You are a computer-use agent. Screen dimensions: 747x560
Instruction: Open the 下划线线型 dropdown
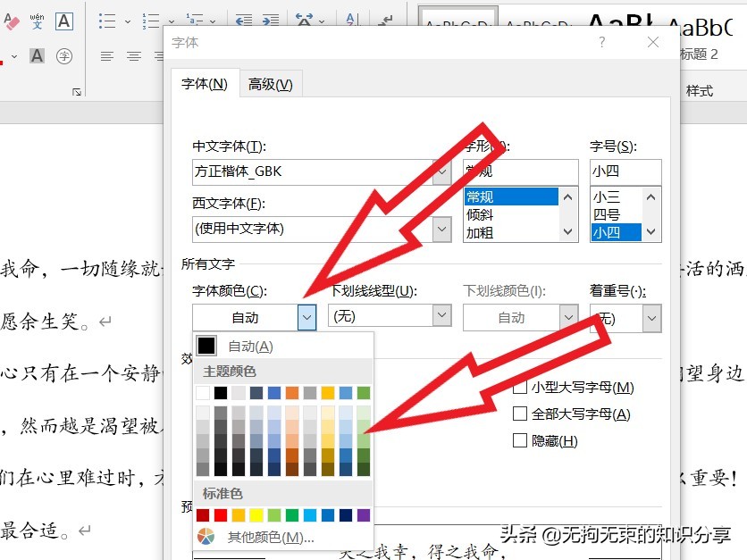(441, 315)
